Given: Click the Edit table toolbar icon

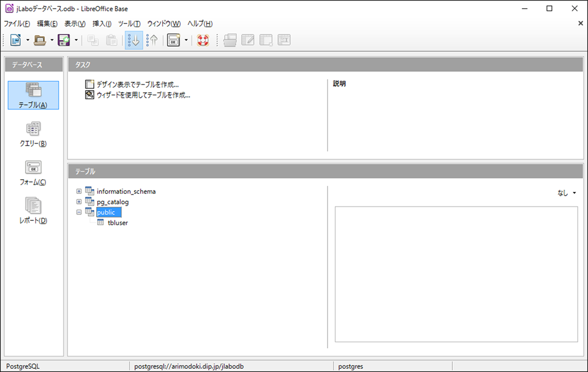Looking at the screenshot, I should (x=248, y=40).
